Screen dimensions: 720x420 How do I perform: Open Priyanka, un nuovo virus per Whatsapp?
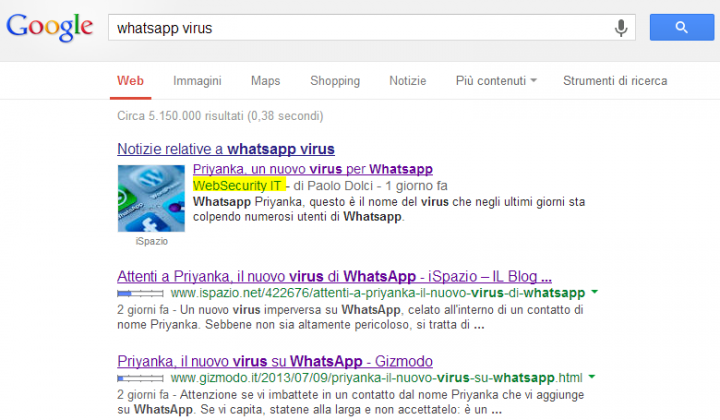click(313, 169)
